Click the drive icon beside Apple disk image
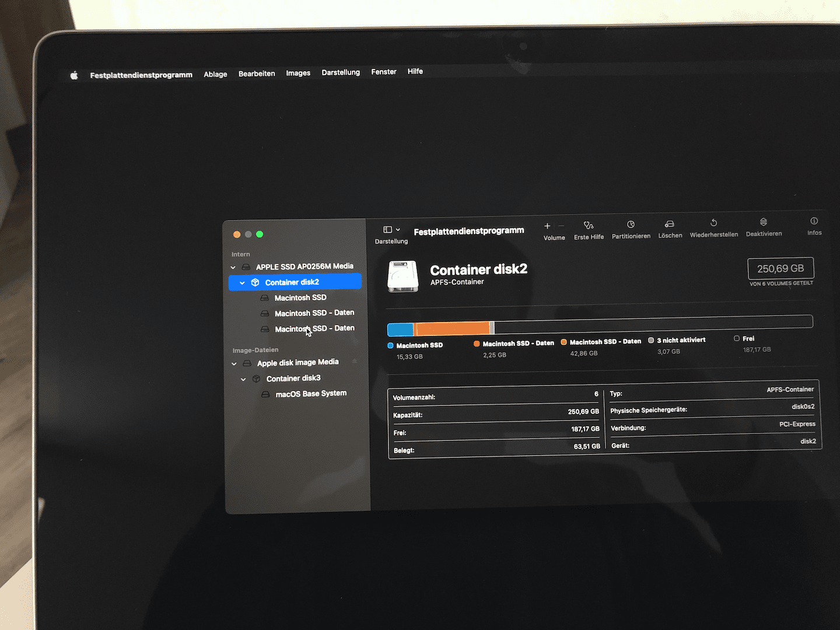The width and height of the screenshot is (840, 630). [x=247, y=363]
